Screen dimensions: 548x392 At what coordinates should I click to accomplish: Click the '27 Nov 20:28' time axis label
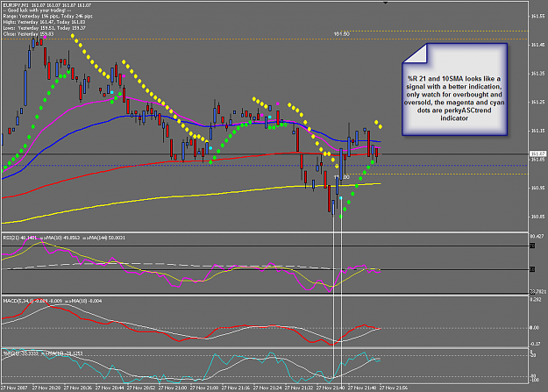point(46,388)
